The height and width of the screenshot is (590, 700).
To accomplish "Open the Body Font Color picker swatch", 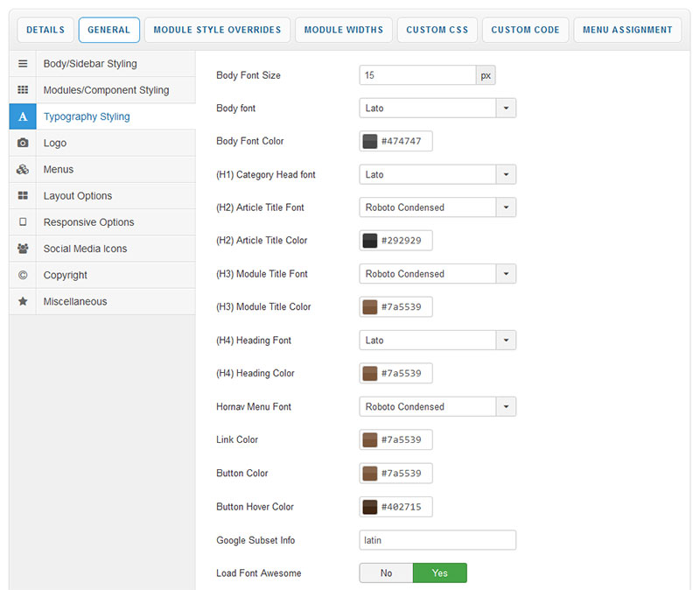I will pyautogui.click(x=370, y=142).
